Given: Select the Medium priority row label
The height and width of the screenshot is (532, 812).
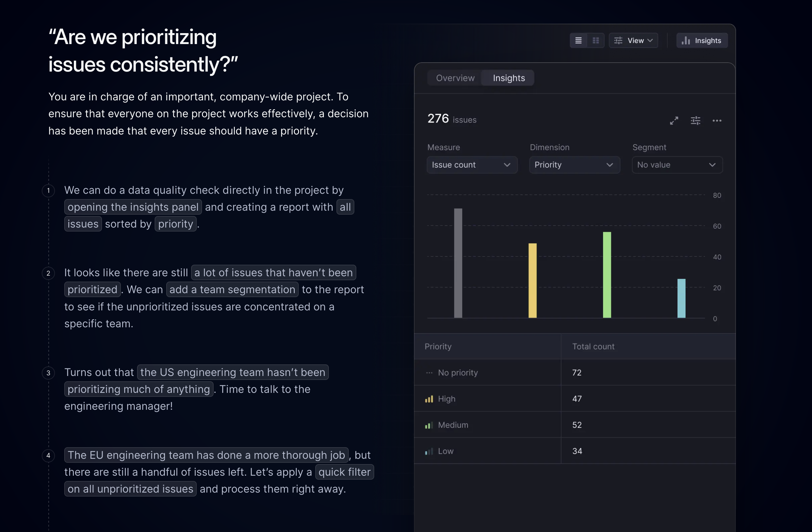Looking at the screenshot, I should [453, 425].
